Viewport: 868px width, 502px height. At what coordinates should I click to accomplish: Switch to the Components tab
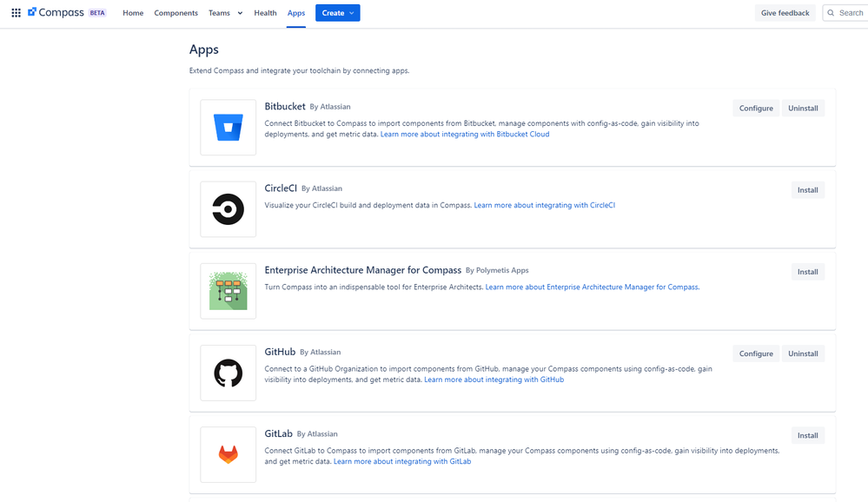176,13
